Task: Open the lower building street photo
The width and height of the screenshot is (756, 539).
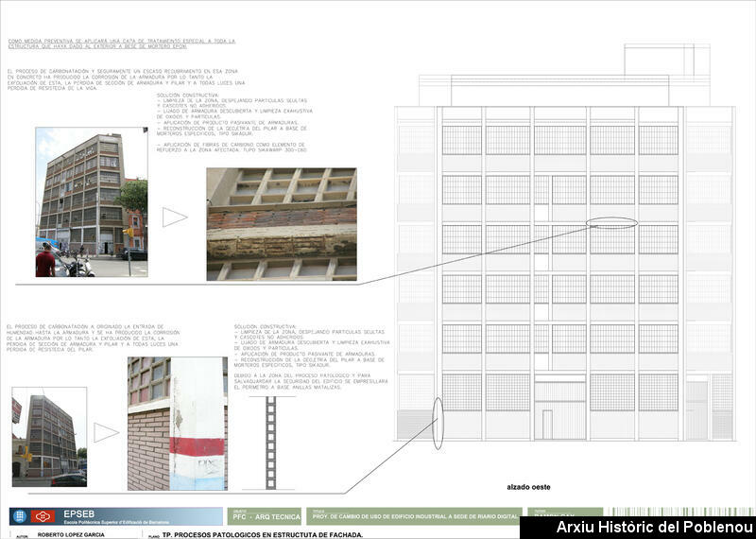Action: [x=49, y=436]
